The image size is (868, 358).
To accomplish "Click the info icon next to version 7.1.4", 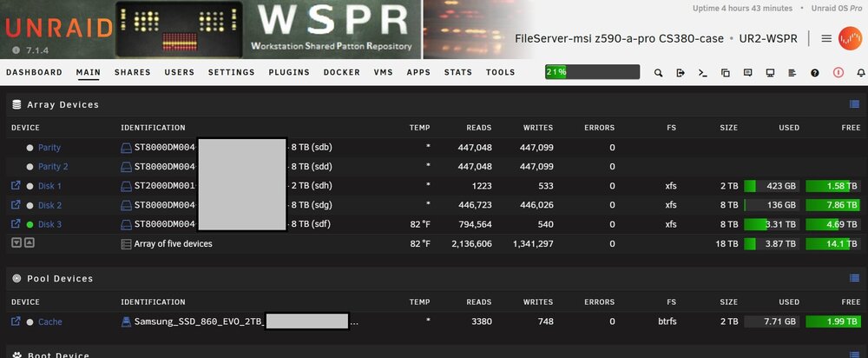I will click(16, 50).
